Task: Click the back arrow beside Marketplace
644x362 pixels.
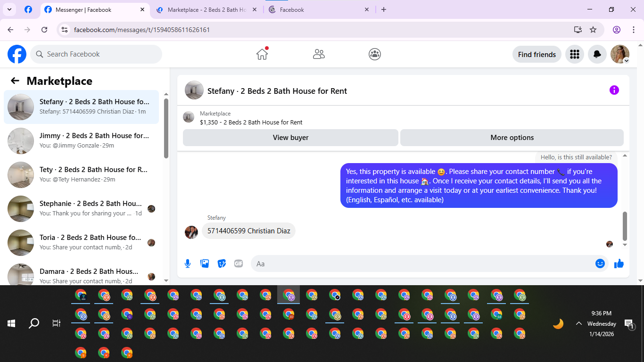Action: 15,81
